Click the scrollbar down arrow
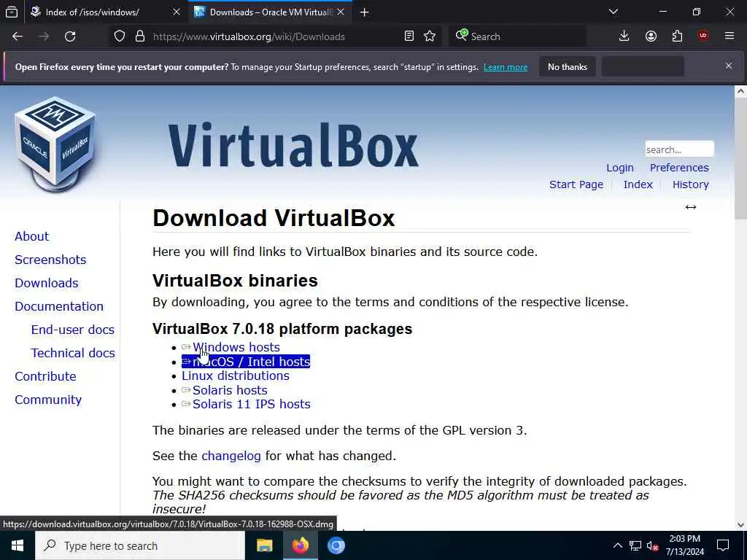The height and width of the screenshot is (560, 747). point(740,525)
